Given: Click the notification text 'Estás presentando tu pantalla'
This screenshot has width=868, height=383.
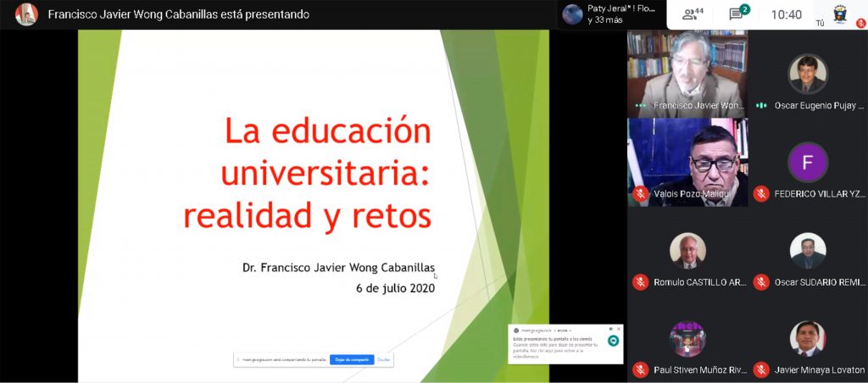Looking at the screenshot, I should 553,339.
